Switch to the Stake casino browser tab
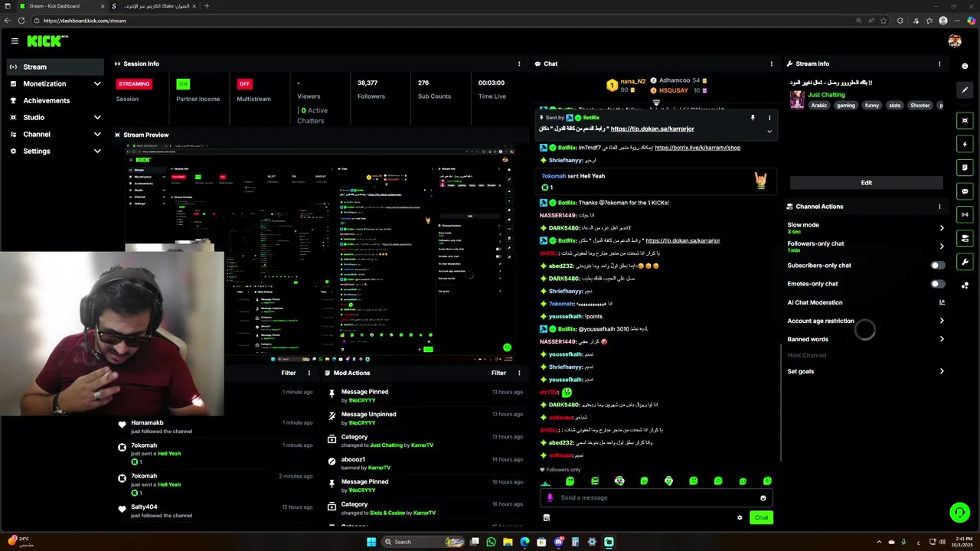This screenshot has height=551, width=980. click(153, 6)
